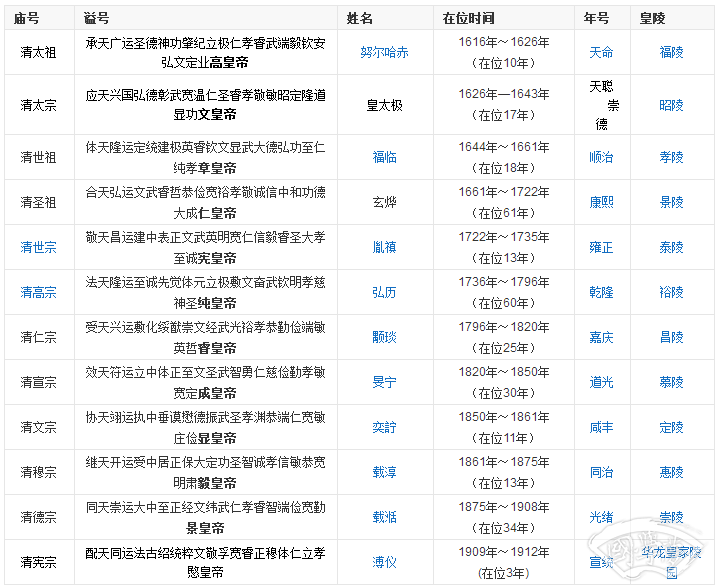
Task: Select the 清德宗 temple name cell
Action: (x=38, y=517)
